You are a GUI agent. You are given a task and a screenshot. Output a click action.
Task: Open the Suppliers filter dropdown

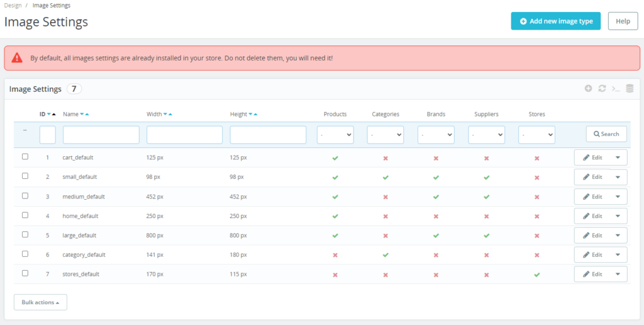pos(486,135)
